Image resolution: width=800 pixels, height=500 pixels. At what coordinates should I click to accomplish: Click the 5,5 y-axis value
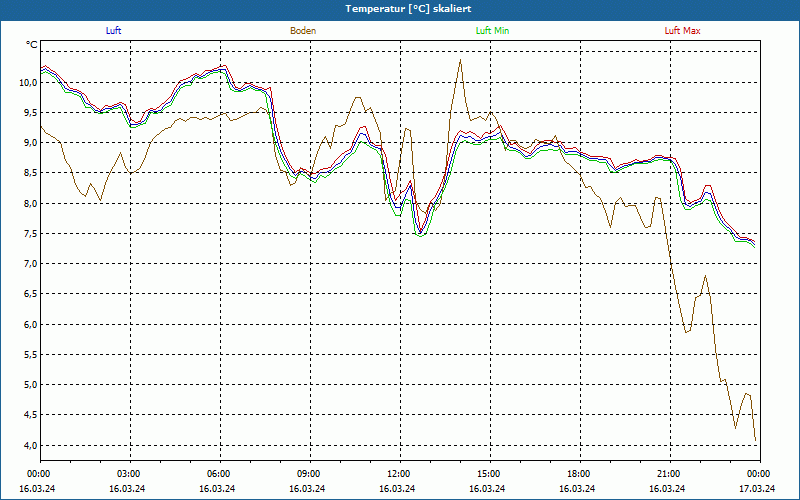[31, 355]
